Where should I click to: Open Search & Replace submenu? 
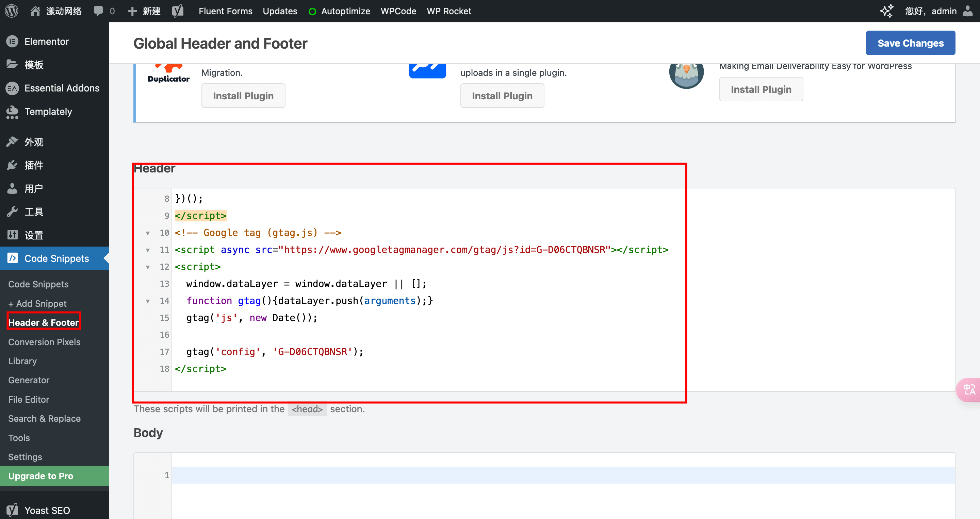tap(44, 418)
